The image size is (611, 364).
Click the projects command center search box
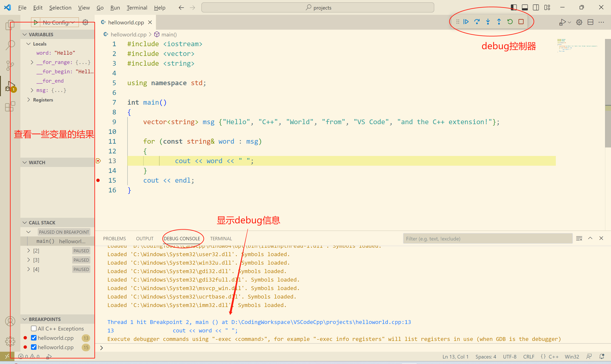(318, 8)
